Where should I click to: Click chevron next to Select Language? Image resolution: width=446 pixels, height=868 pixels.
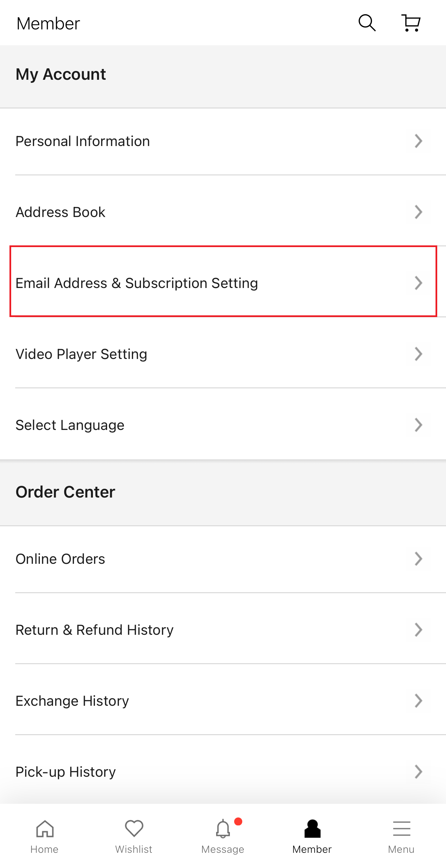pyautogui.click(x=418, y=425)
